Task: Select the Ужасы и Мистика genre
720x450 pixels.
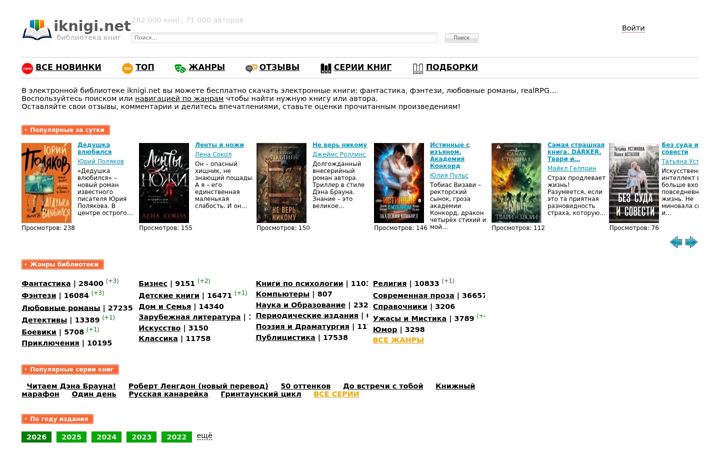Action: pos(410,319)
